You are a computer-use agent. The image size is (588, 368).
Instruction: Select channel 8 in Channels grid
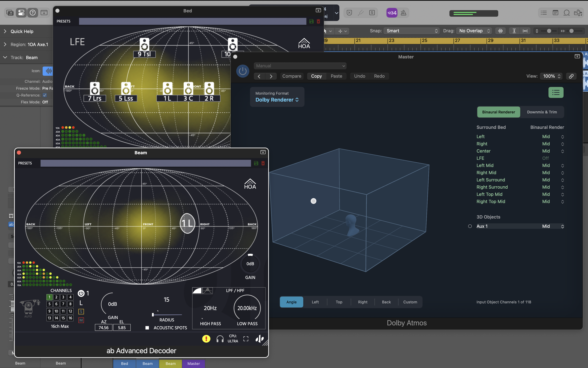pos(70,304)
